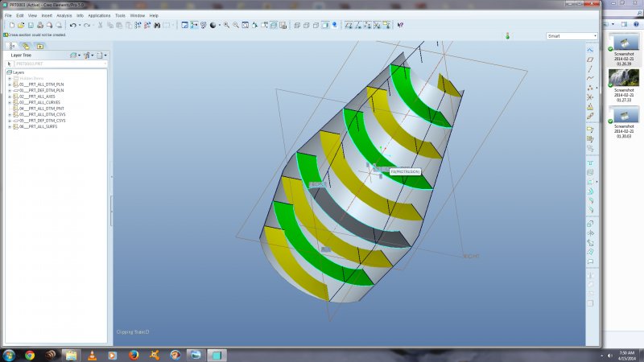Switch to the Folder Browser navigator tab
Image resolution: width=644 pixels, height=362 pixels.
coord(26,46)
